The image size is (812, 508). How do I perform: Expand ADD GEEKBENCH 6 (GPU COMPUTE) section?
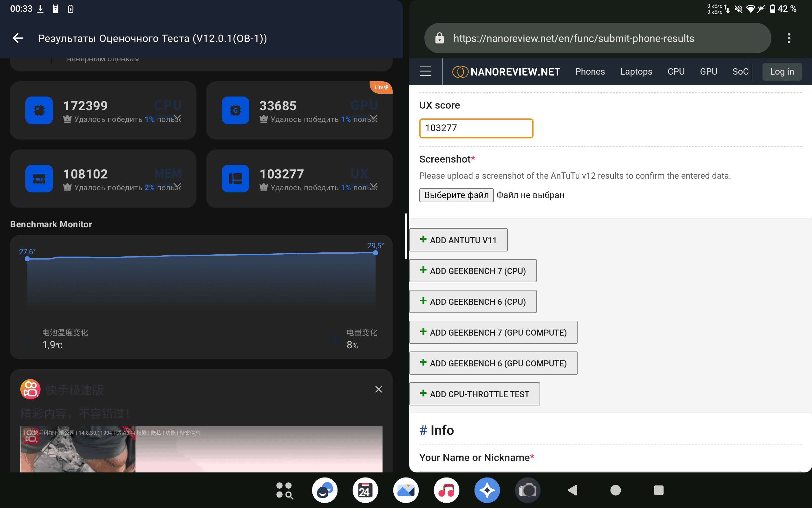coord(493,363)
